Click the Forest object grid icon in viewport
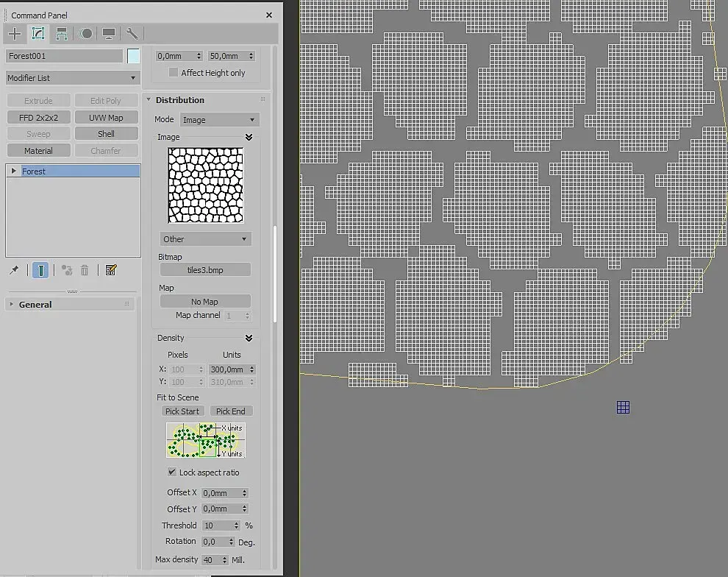Viewport: 728px width, 577px height. point(623,408)
